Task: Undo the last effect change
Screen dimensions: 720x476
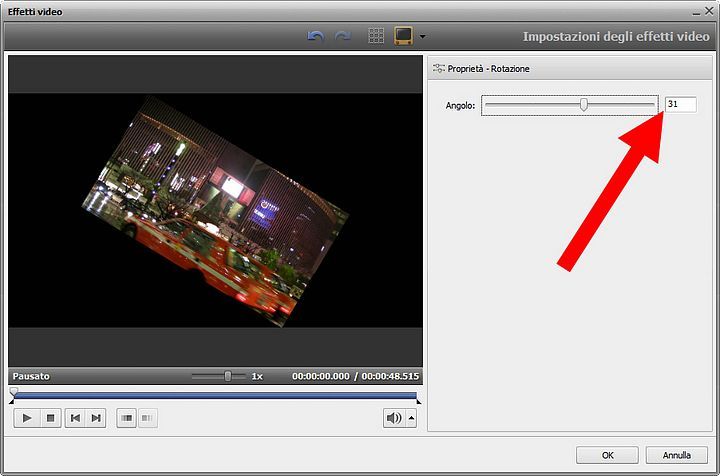Action: [315, 36]
